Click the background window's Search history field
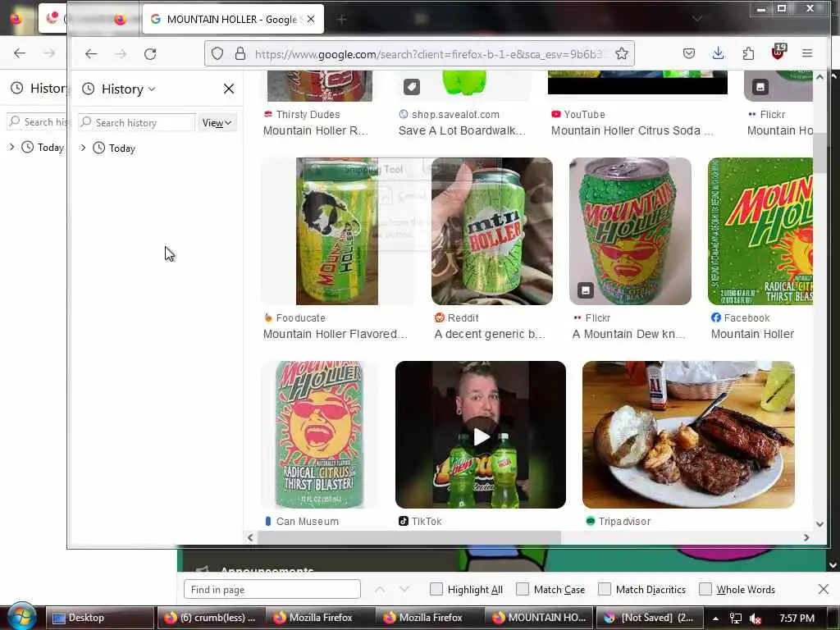840x630 pixels. pyautogui.click(x=38, y=122)
